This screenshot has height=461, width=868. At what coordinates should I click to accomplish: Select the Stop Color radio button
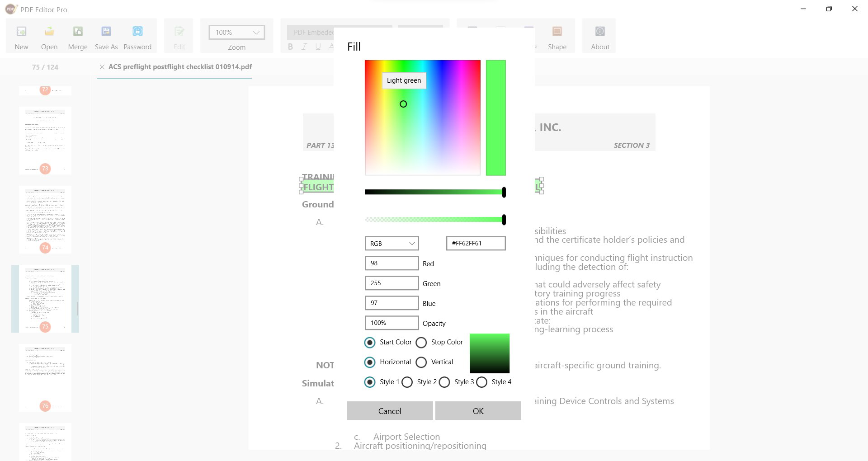pos(421,343)
